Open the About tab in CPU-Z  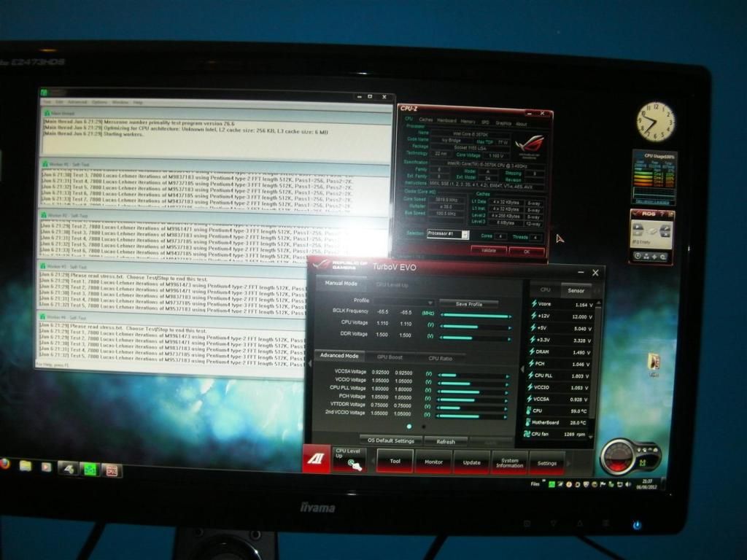pyautogui.click(x=521, y=124)
